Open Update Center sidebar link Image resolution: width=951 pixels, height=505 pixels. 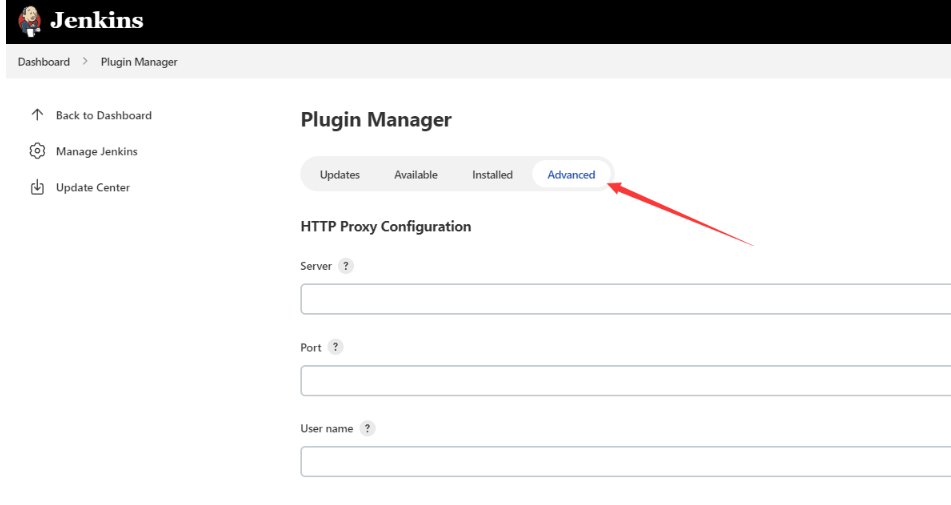tap(93, 187)
